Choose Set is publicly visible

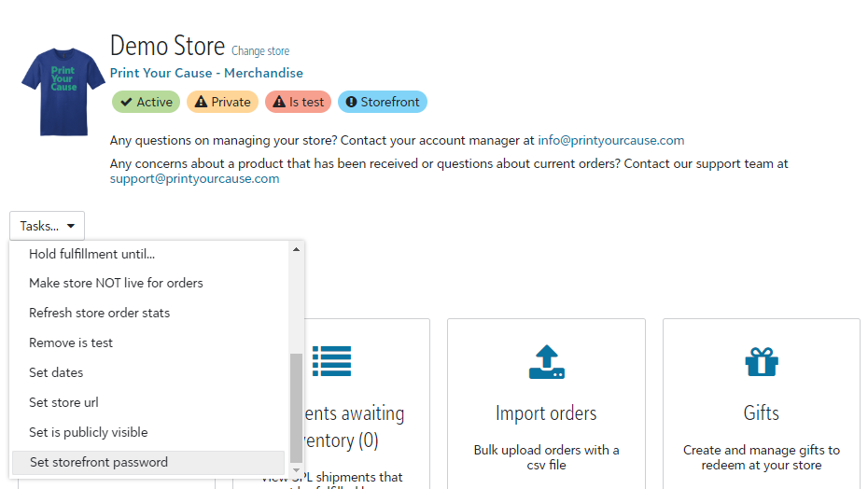pyautogui.click(x=149, y=432)
